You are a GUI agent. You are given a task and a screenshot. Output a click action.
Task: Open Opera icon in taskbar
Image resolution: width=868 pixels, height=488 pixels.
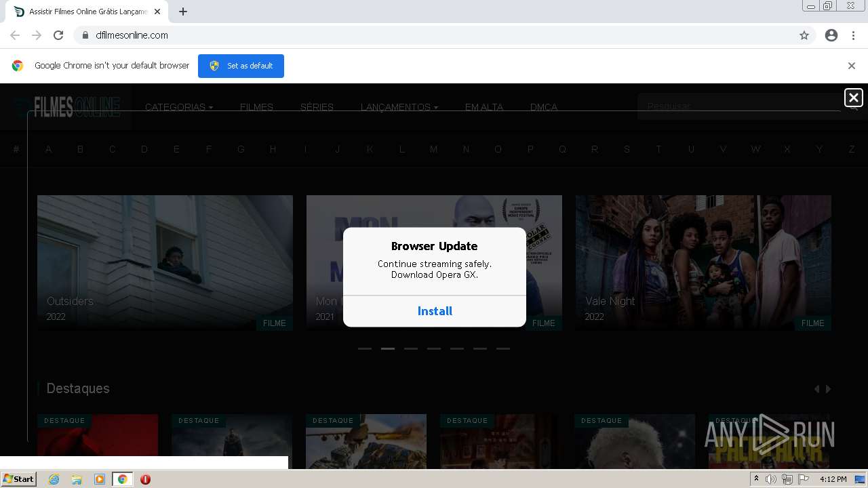145,479
